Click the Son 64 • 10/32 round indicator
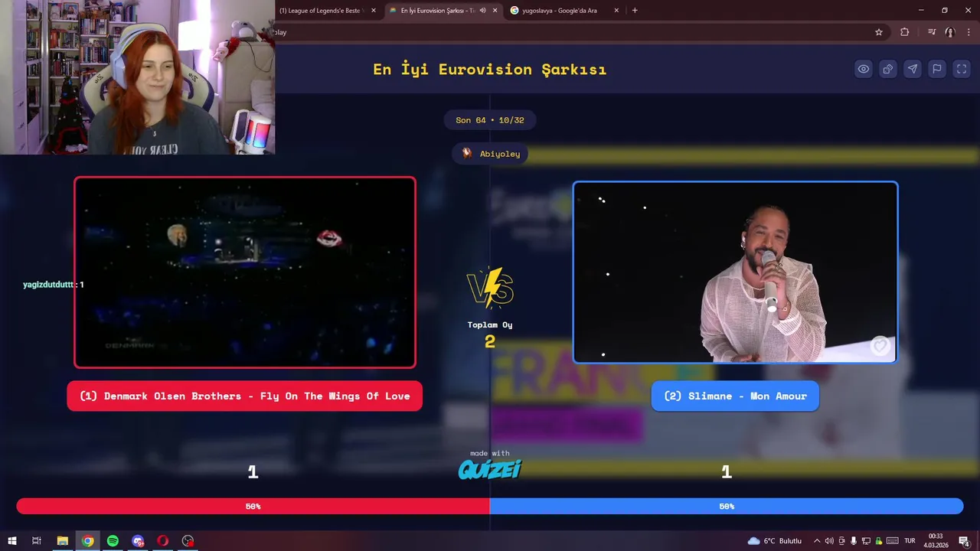 pyautogui.click(x=490, y=120)
